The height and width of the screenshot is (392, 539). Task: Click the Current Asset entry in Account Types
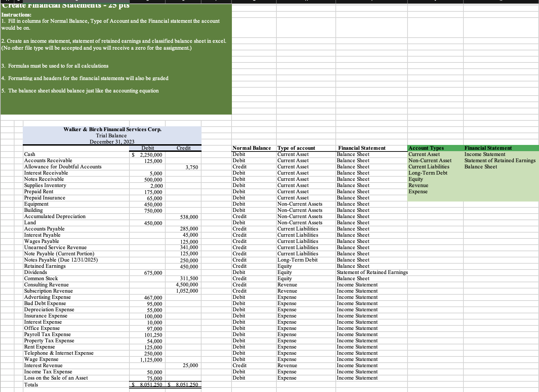point(424,154)
